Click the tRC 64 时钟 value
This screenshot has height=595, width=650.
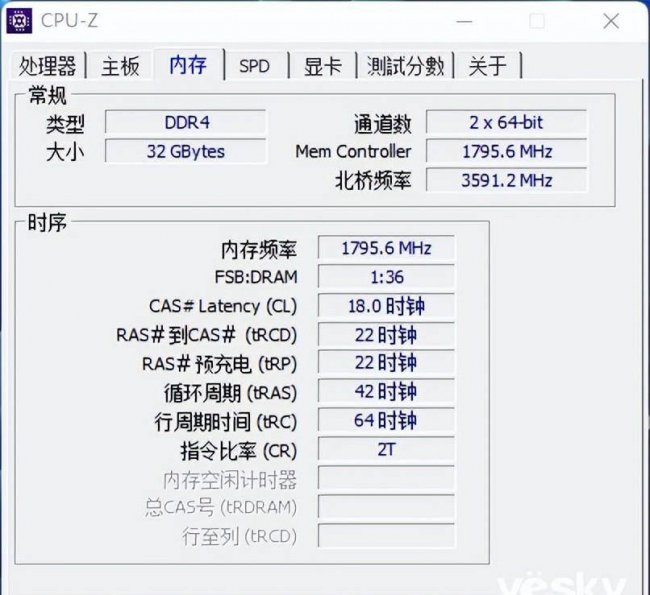click(x=386, y=420)
